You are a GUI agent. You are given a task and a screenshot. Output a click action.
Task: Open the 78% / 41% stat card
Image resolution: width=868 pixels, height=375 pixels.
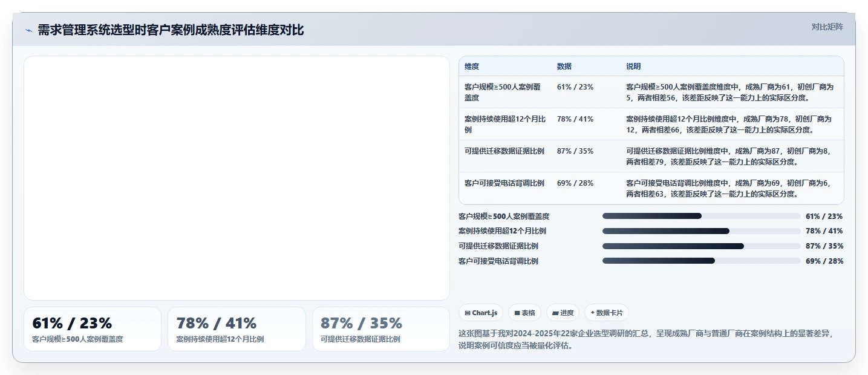237,329
